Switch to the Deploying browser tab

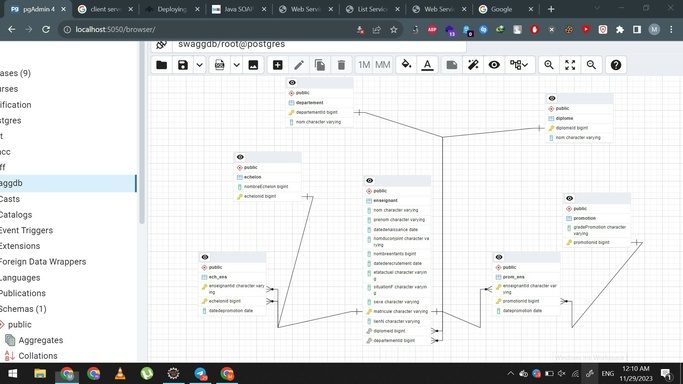pos(172,9)
